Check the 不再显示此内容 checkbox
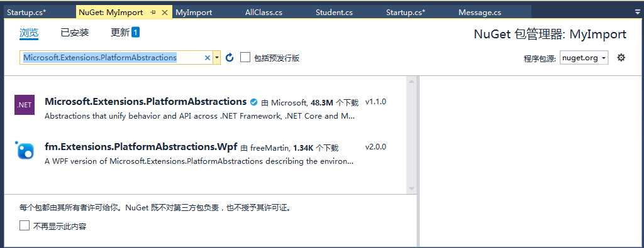644x248 pixels. (25, 226)
